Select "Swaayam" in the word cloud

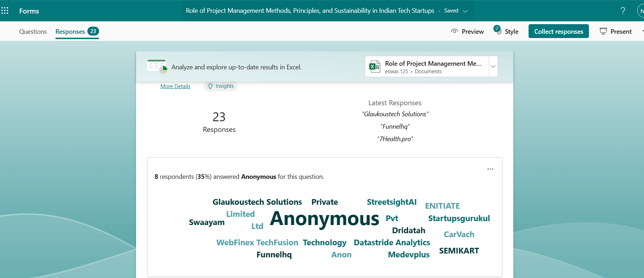(207, 223)
